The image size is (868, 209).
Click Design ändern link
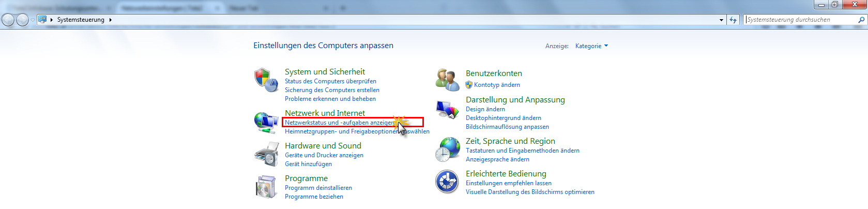click(485, 109)
